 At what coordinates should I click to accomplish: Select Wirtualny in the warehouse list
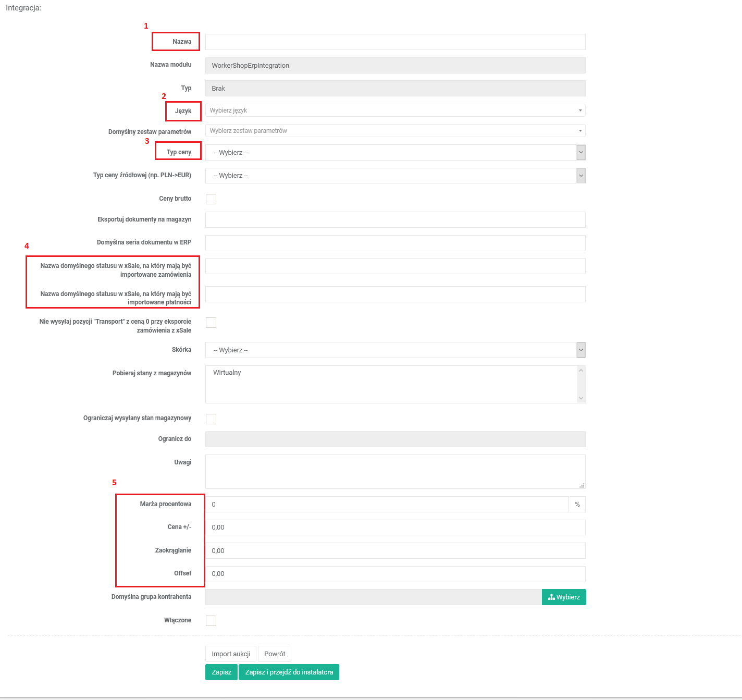tap(227, 373)
